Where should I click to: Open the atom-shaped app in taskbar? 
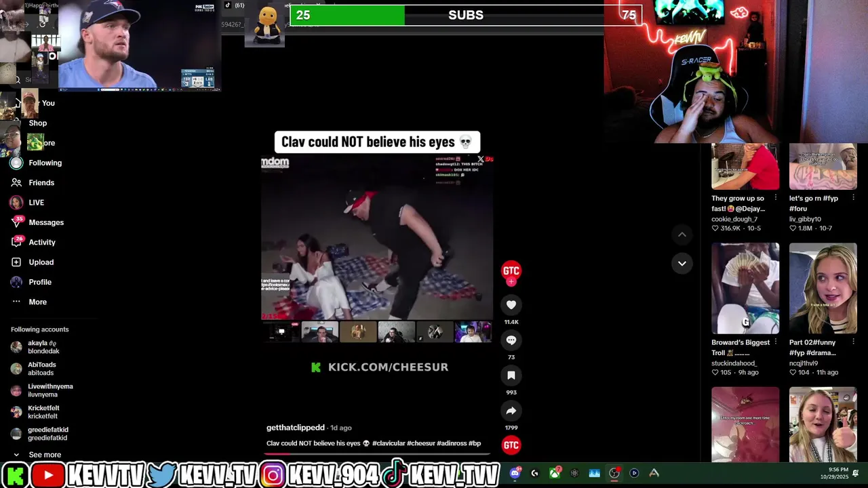tap(574, 473)
